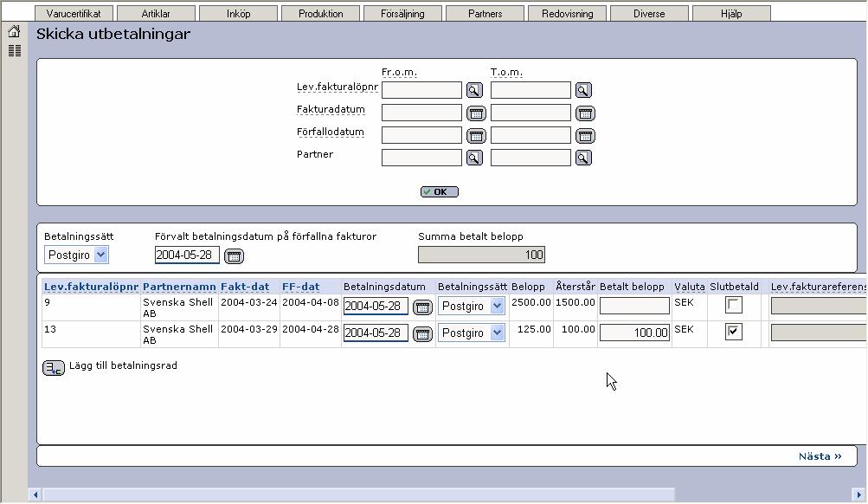868x504 pixels.
Task: Focus the Förfallodatum T.o.m. field
Action: click(530, 135)
